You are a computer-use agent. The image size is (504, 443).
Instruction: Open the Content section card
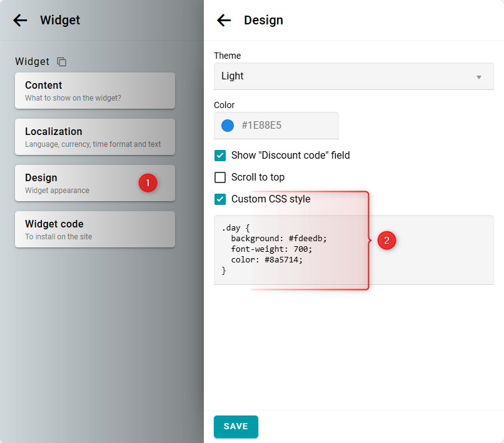pyautogui.click(x=94, y=91)
